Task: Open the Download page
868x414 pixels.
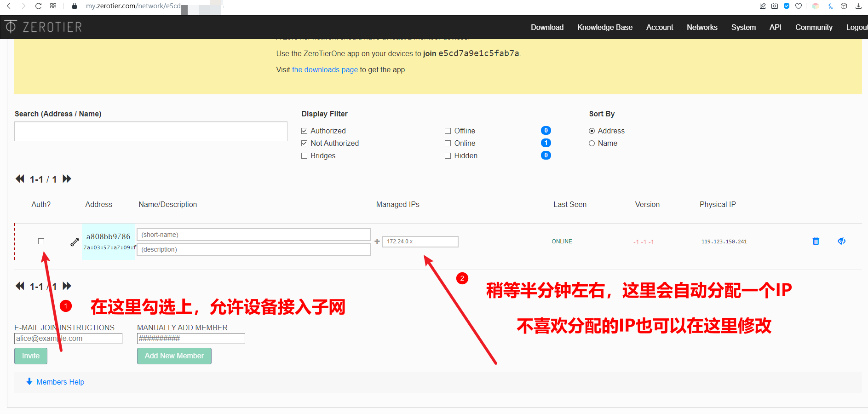Action: [x=547, y=27]
